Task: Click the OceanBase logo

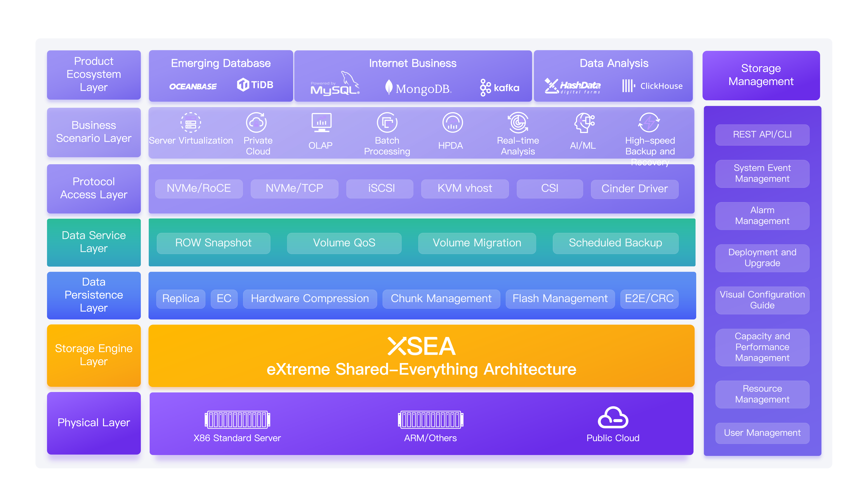Action: (x=193, y=87)
